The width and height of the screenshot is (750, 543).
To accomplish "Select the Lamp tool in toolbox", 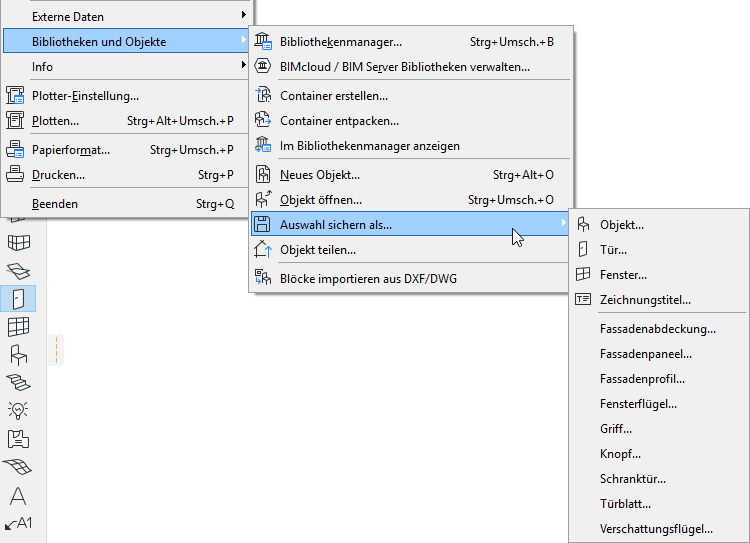I will coord(18,410).
